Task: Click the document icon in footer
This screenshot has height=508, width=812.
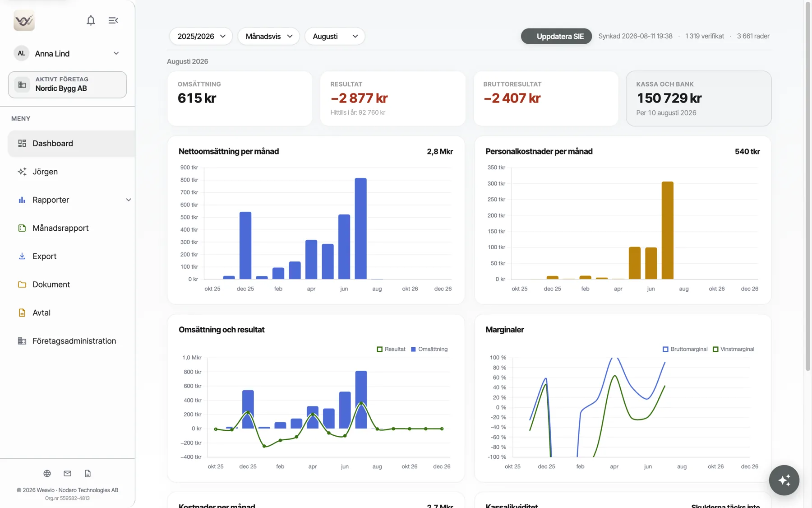Action: 88,473
